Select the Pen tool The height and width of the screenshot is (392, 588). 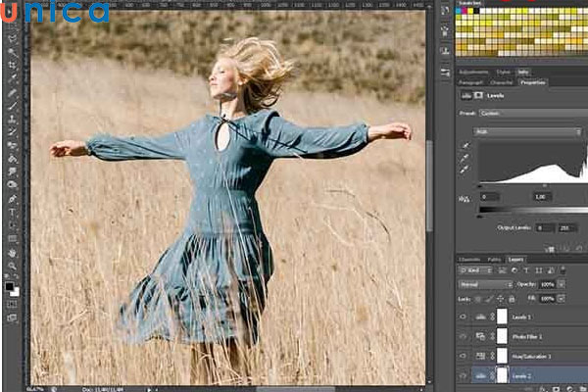pos(13,199)
